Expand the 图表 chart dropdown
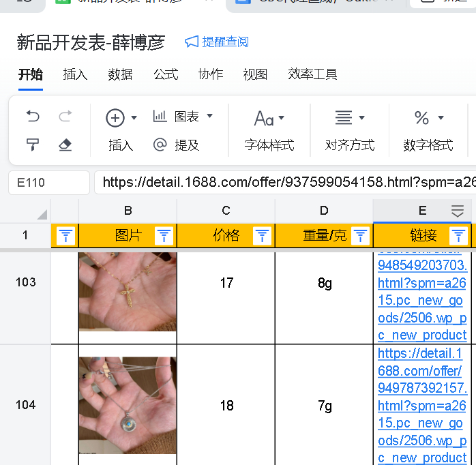This screenshot has height=465, width=476. [x=209, y=117]
